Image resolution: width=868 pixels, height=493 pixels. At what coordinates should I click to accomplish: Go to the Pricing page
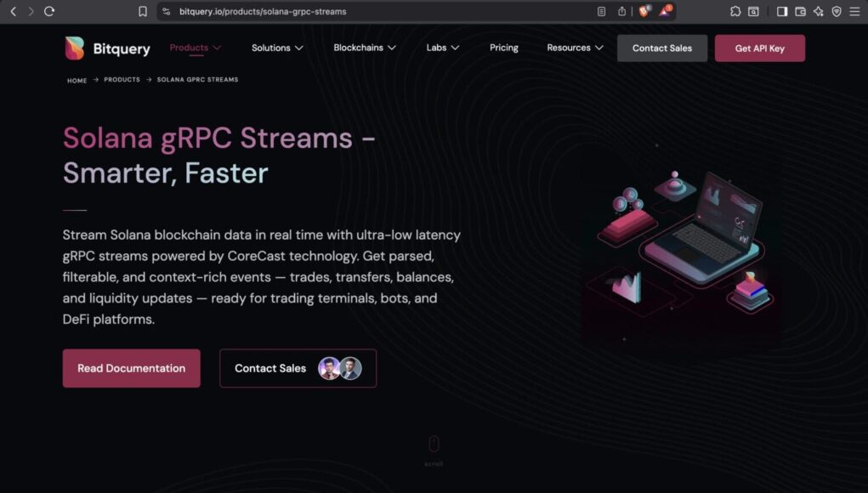[504, 48]
